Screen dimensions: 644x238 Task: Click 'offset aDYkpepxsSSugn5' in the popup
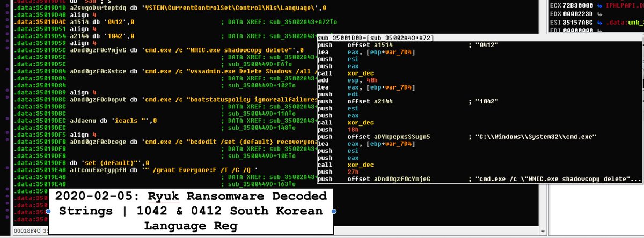tap(389, 136)
